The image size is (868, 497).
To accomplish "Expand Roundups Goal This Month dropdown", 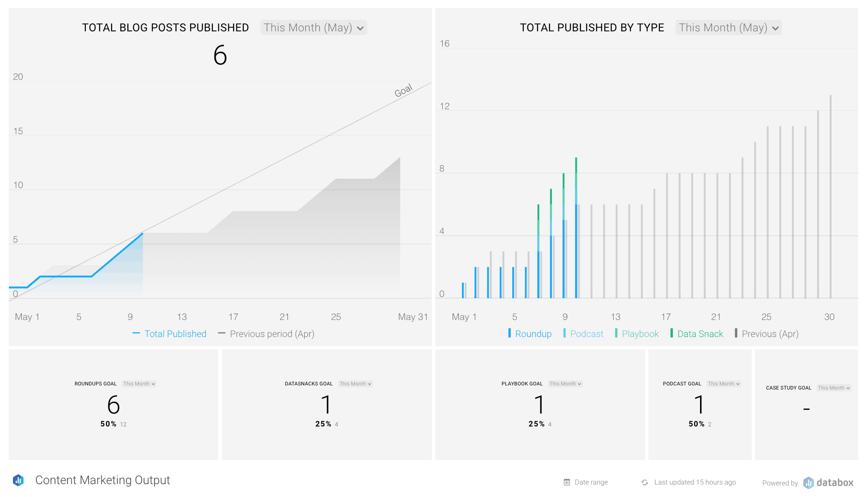I will tap(139, 384).
